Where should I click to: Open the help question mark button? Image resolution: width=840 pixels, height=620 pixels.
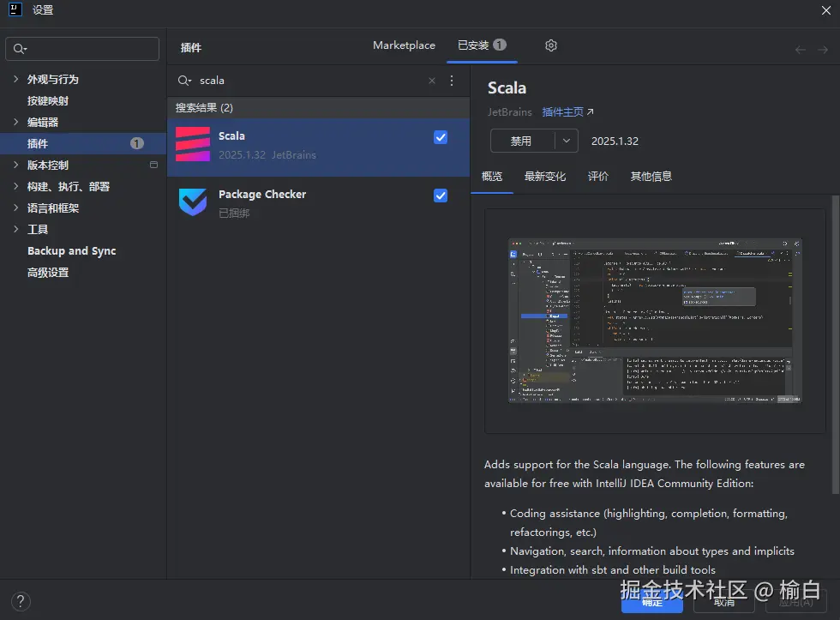(x=21, y=601)
